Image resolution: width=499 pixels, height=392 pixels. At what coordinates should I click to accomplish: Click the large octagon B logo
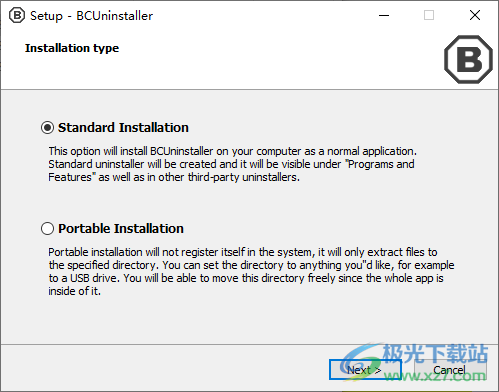(468, 59)
